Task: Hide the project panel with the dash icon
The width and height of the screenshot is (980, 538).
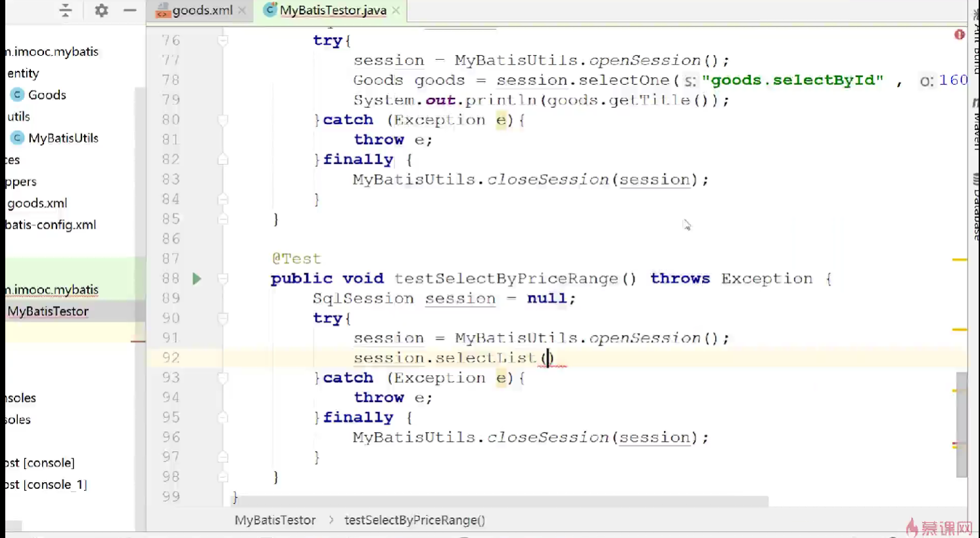Action: 130,11
